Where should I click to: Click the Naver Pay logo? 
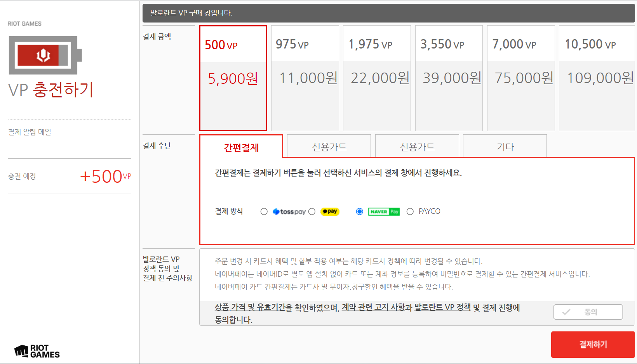click(384, 211)
